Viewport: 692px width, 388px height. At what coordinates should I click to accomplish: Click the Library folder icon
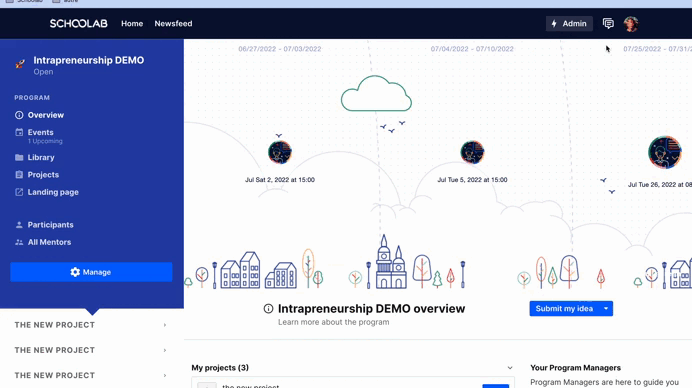[x=19, y=157]
